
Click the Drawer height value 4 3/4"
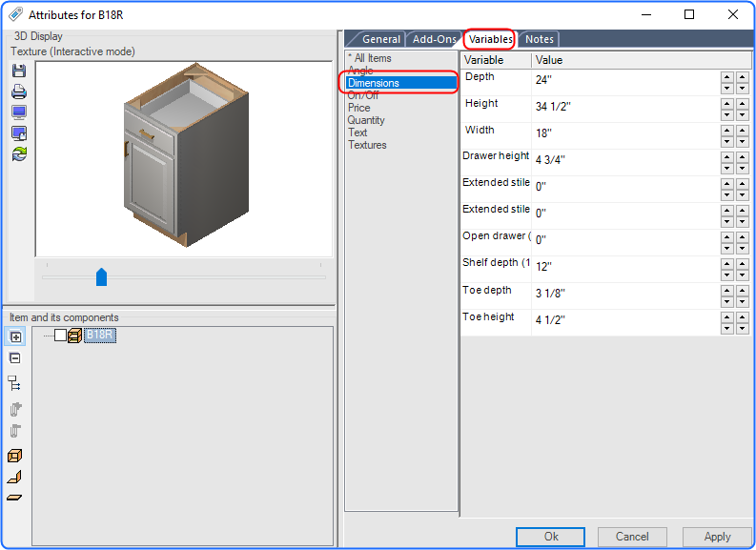626,160
